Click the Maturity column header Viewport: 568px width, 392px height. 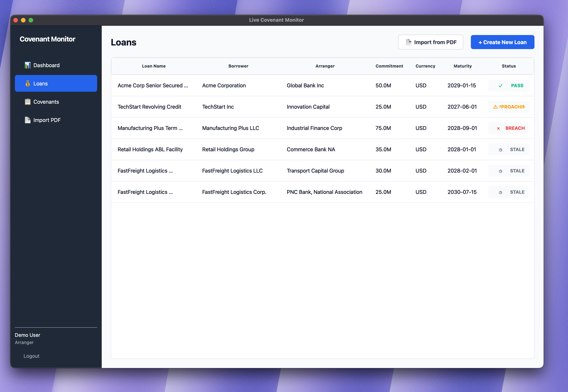[462, 66]
